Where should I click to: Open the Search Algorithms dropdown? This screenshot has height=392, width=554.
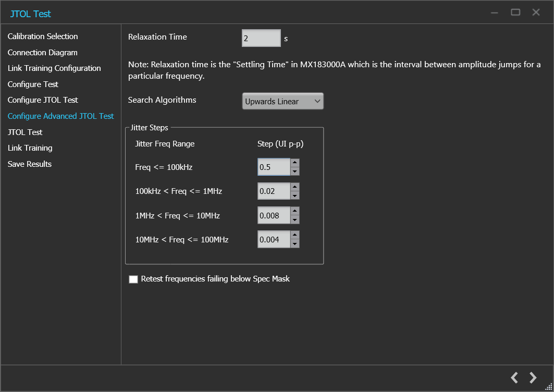tap(318, 101)
